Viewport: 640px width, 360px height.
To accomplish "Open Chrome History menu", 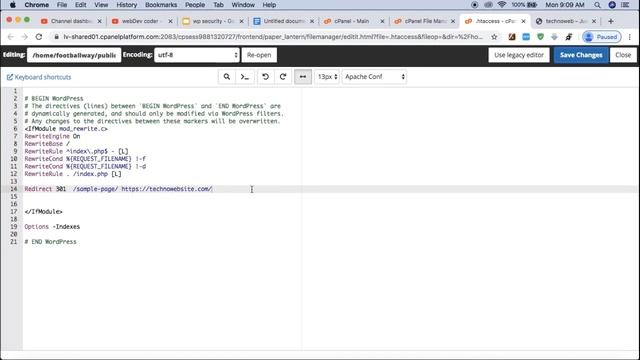I will coord(127,5).
